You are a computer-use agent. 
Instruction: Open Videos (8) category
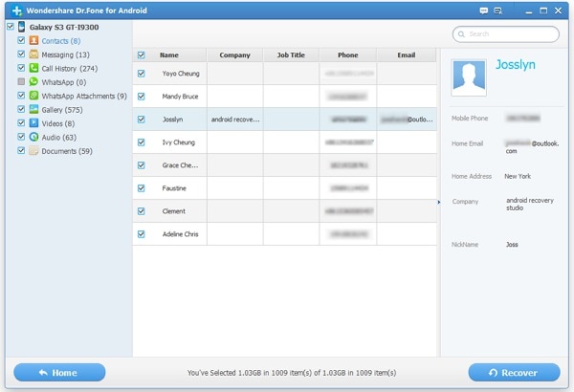pyautogui.click(x=57, y=123)
